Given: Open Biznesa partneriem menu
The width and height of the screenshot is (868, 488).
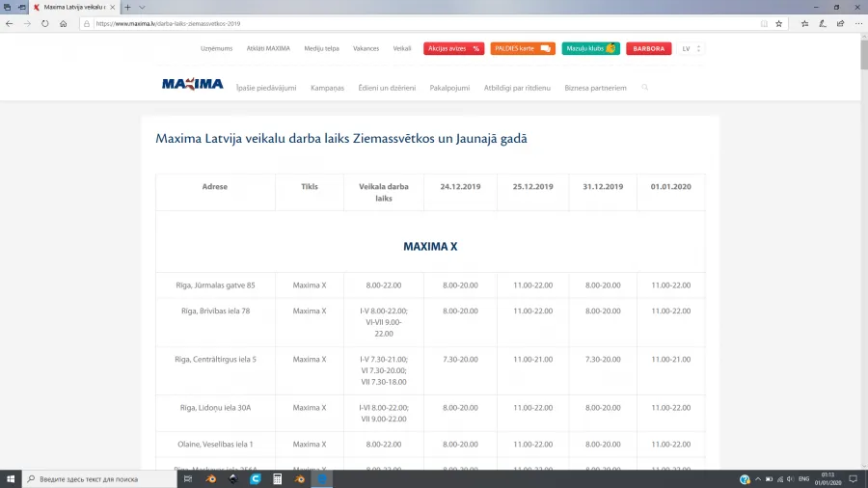Looking at the screenshot, I should click(596, 88).
